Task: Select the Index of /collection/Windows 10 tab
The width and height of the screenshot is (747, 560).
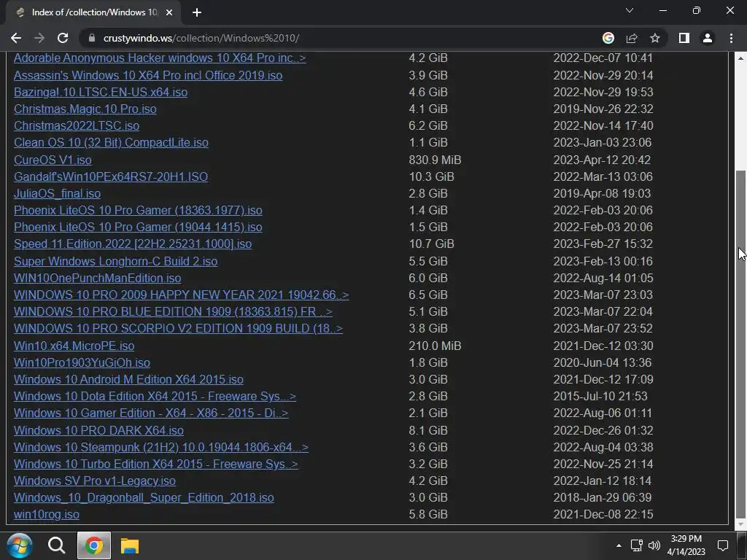Action: point(93,12)
